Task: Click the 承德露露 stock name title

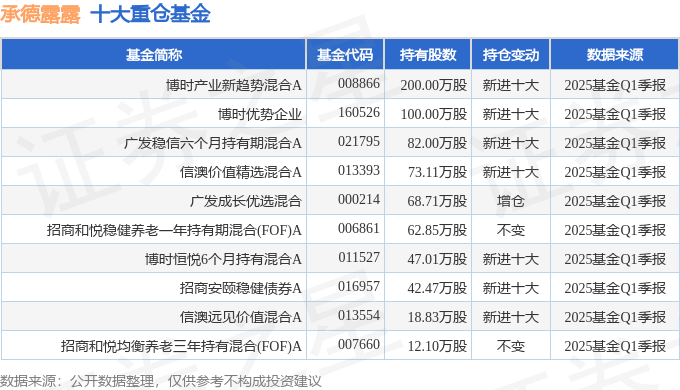Action: [40, 14]
